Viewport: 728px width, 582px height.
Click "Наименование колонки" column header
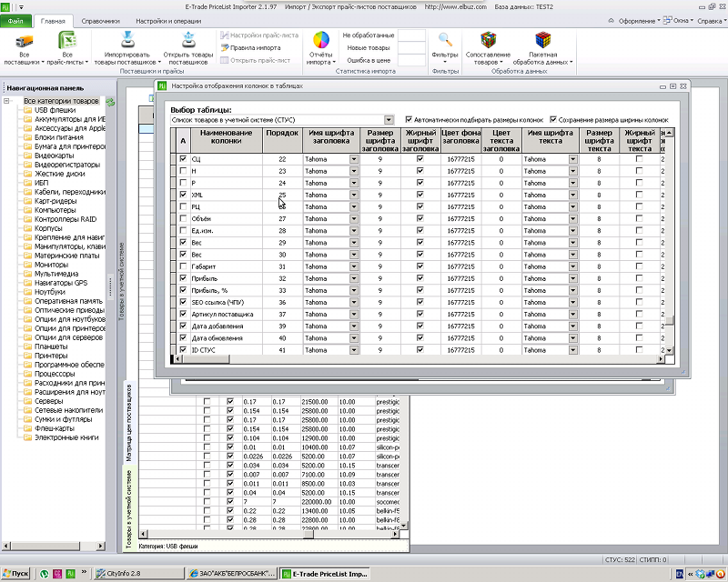coord(226,141)
